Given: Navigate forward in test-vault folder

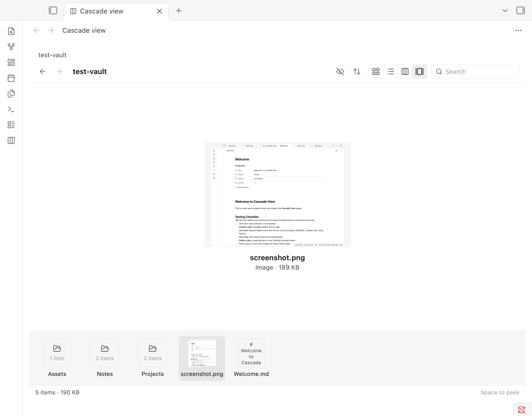Looking at the screenshot, I should click(59, 71).
